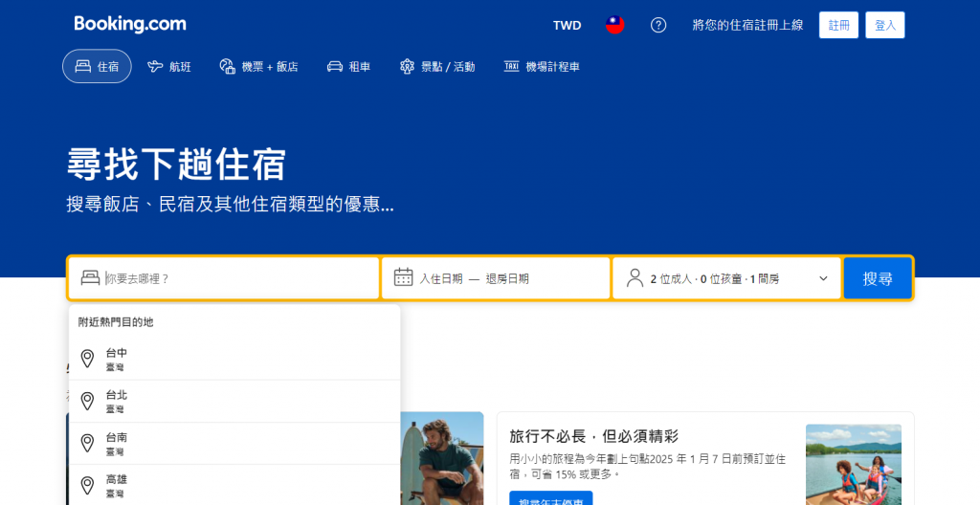
Task: Select the 住宿 tab
Action: click(x=97, y=66)
